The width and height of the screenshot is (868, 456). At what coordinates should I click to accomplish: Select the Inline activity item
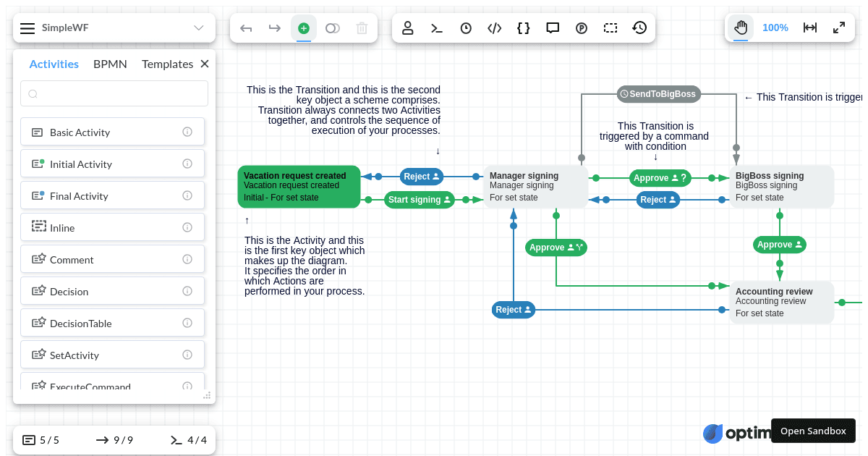[112, 228]
